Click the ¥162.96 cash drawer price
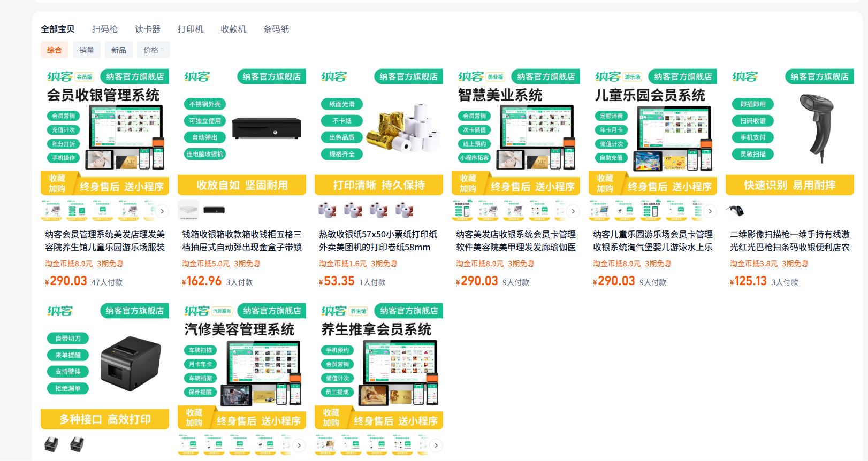The image size is (868, 461). 202,281
